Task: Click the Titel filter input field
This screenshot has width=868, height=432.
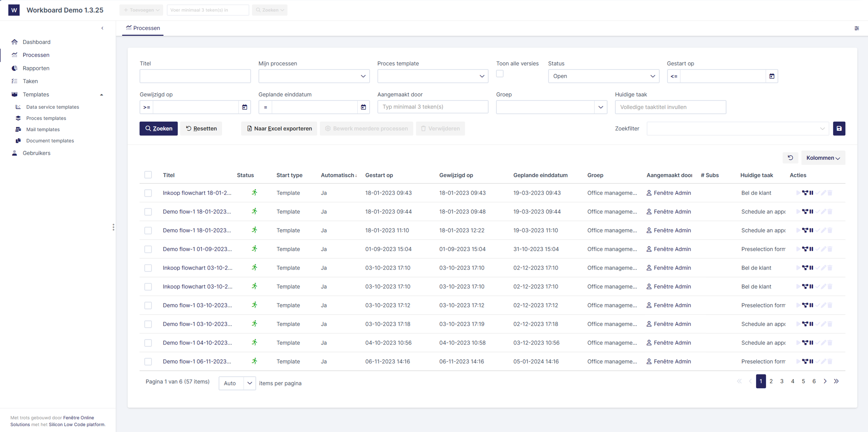Action: [195, 76]
